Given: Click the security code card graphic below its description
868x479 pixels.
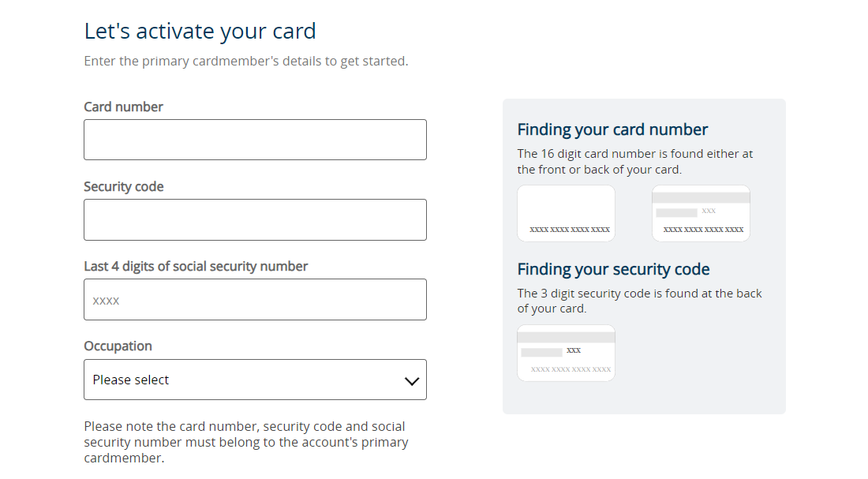Looking at the screenshot, I should click(566, 353).
